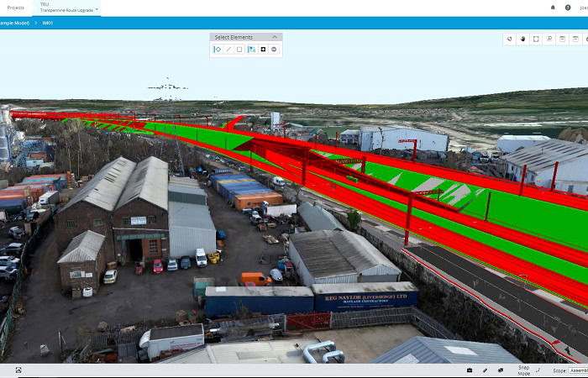588x378 pixels.
Task: Select the pick element tool
Action: pos(218,50)
